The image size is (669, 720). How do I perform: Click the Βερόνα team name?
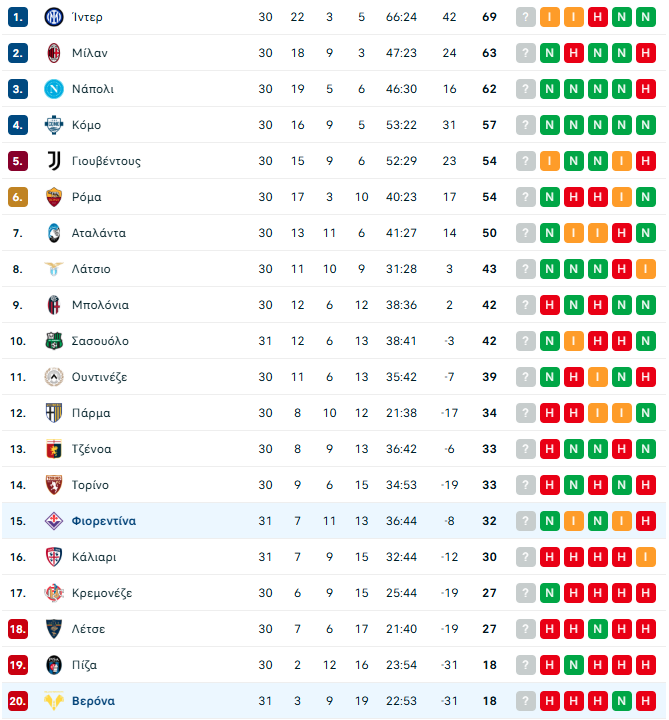coord(93,701)
